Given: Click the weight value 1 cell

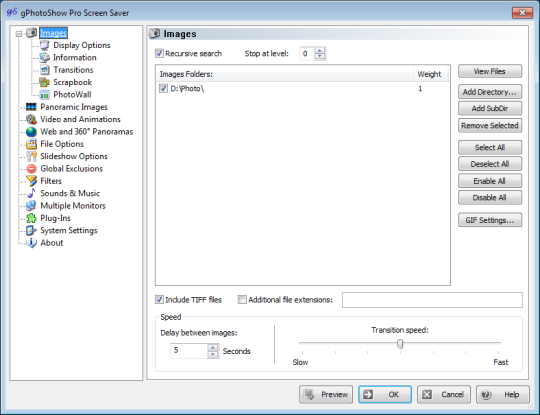Looking at the screenshot, I should point(420,89).
